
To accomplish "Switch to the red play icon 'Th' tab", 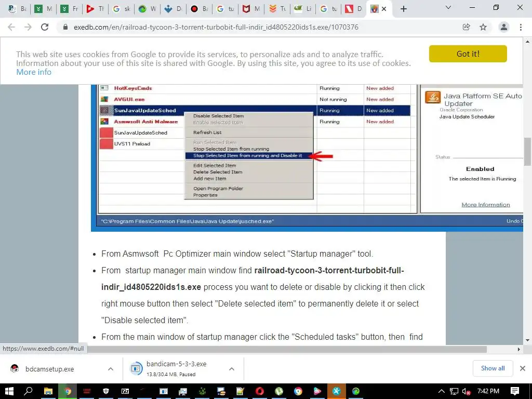I will pos(95,9).
